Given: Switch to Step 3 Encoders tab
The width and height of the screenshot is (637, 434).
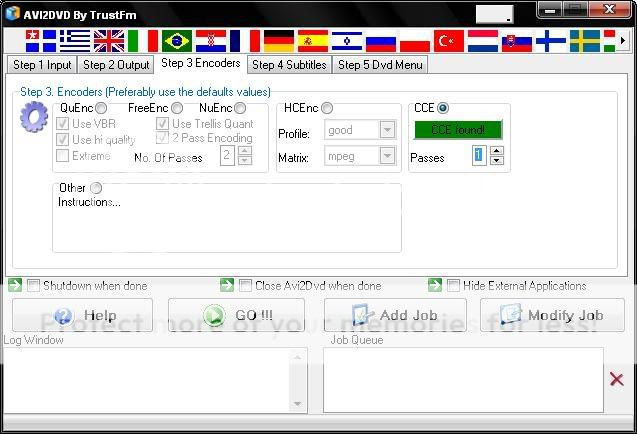Looking at the screenshot, I should click(201, 63).
